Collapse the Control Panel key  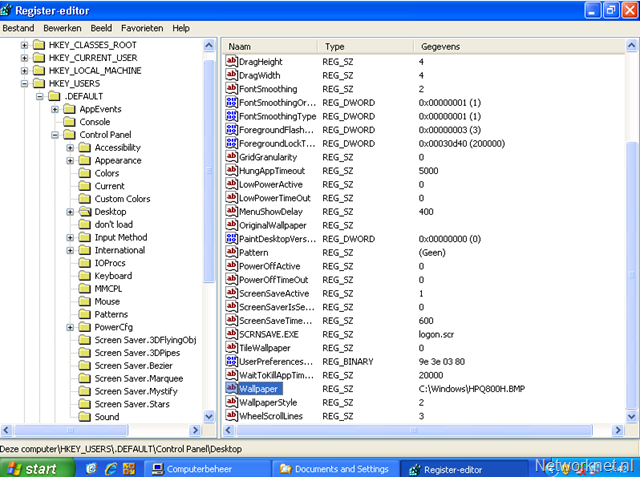(x=55, y=135)
